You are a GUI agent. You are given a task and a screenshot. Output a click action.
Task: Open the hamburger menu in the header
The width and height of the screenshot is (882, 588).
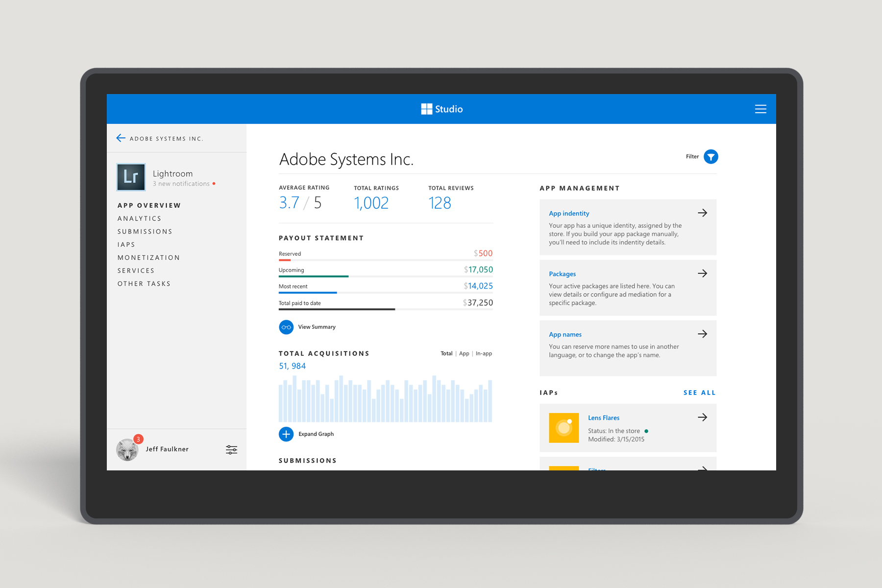click(x=760, y=109)
